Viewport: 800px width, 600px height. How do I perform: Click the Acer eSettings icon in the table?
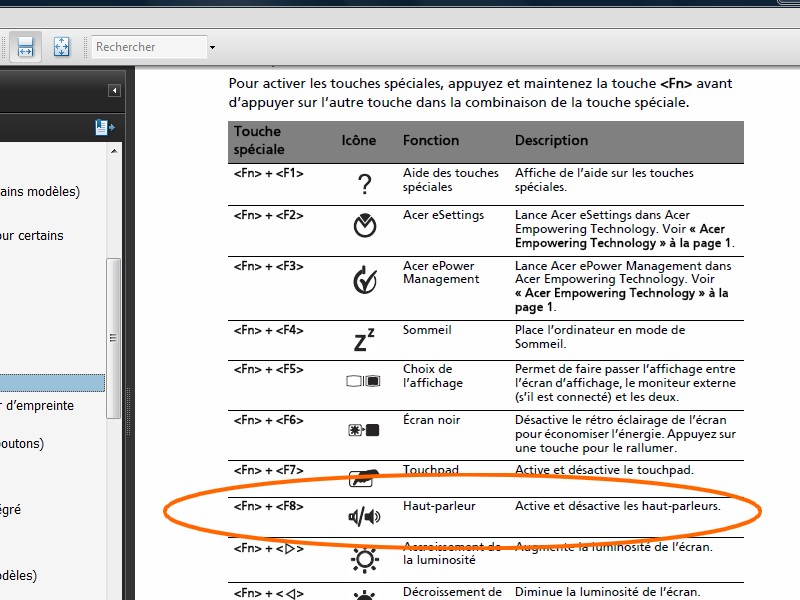(365, 227)
